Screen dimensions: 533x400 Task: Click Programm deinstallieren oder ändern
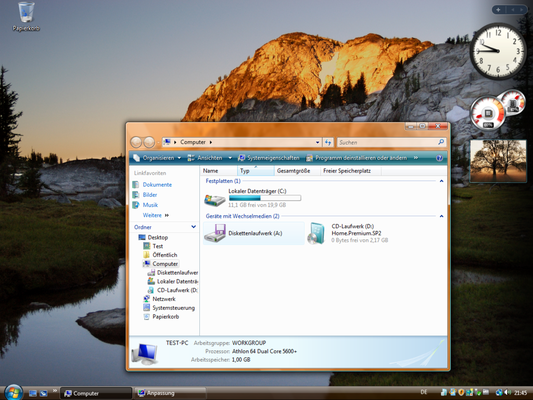point(357,158)
